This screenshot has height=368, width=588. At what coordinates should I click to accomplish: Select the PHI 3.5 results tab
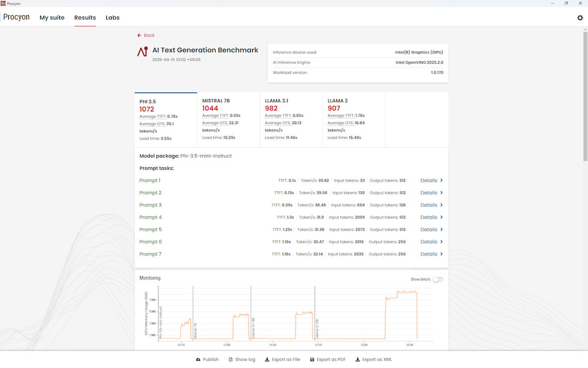click(x=166, y=120)
